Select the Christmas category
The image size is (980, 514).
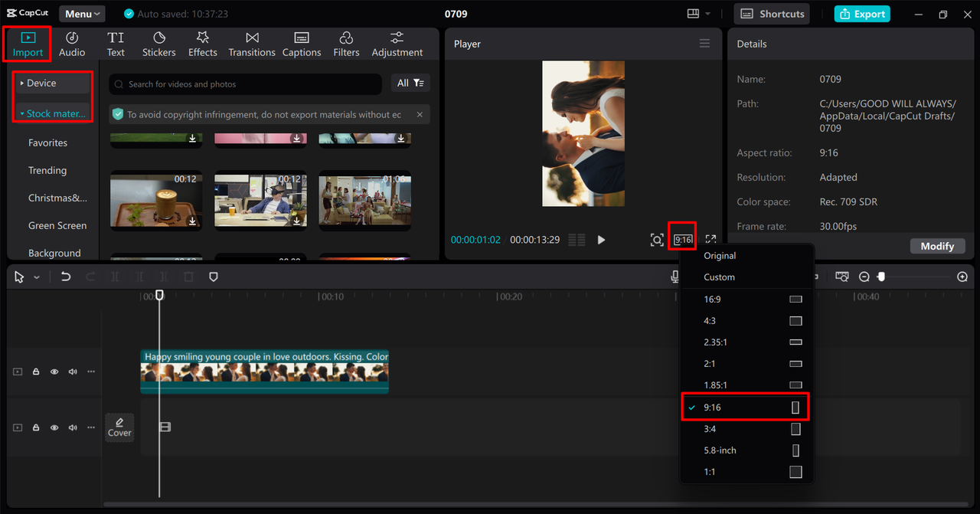(x=57, y=198)
